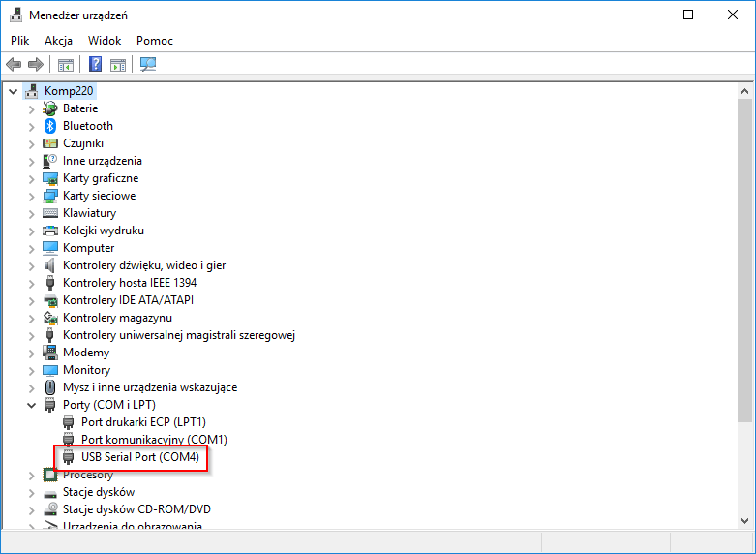Click the Forward arrow toolbar icon

(36, 65)
